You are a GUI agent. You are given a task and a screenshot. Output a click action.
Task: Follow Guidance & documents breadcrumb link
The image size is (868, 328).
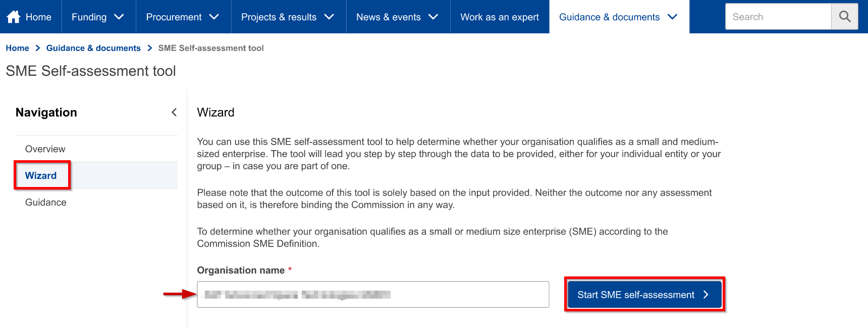(x=93, y=48)
